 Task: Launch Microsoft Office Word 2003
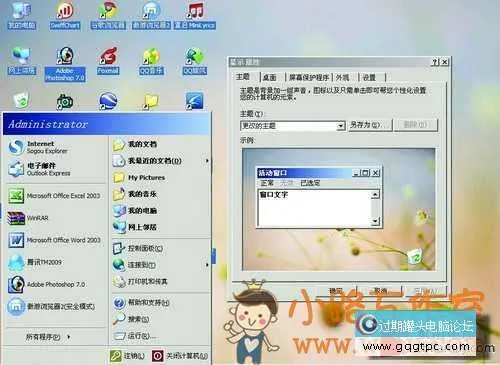56,240
